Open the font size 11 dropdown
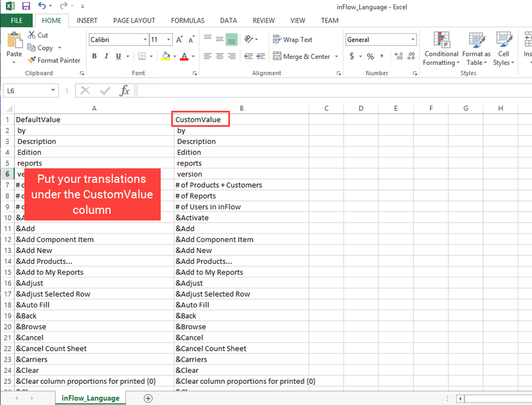Image resolution: width=532 pixels, height=405 pixels. tap(168, 40)
